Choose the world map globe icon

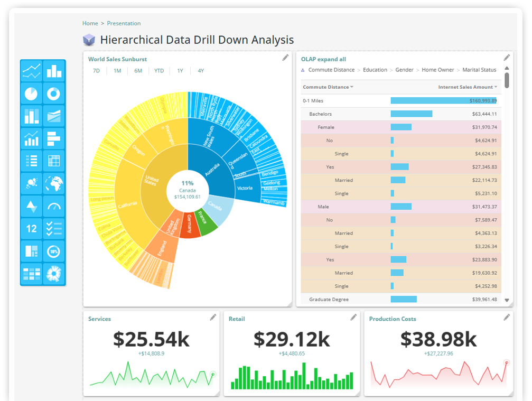tap(54, 184)
